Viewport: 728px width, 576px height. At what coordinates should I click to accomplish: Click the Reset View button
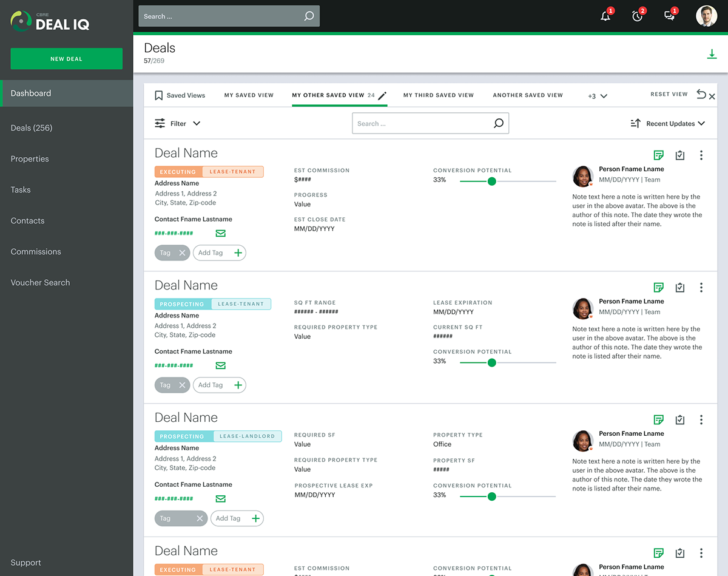tap(669, 94)
